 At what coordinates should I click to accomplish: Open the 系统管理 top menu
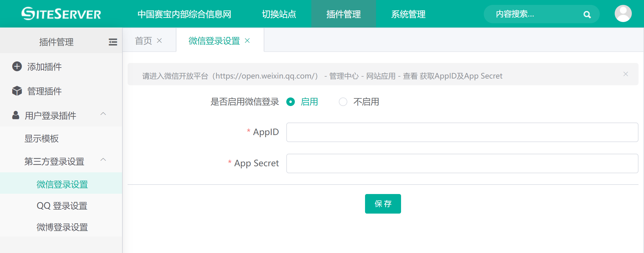408,14
